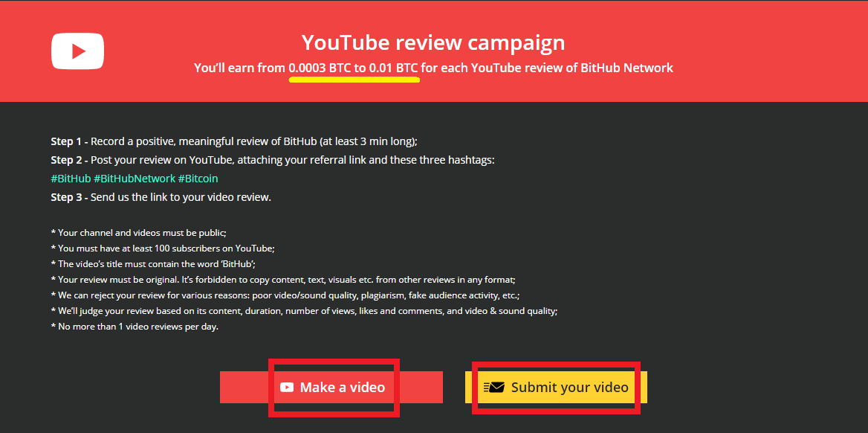This screenshot has width=868, height=433.
Task: Select the #BitHubNetwork hashtag
Action: 135,179
